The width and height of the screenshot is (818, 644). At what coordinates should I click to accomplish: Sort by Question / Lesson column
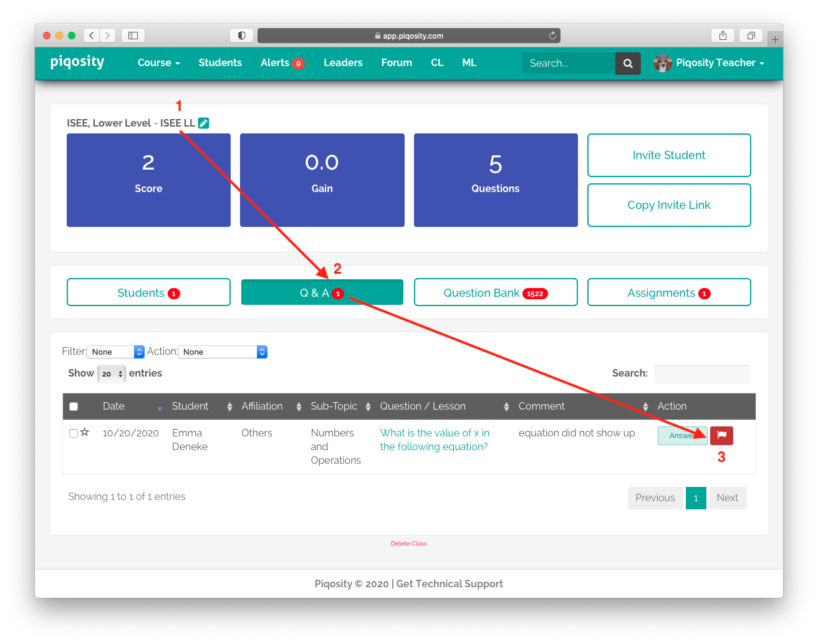(x=445, y=406)
